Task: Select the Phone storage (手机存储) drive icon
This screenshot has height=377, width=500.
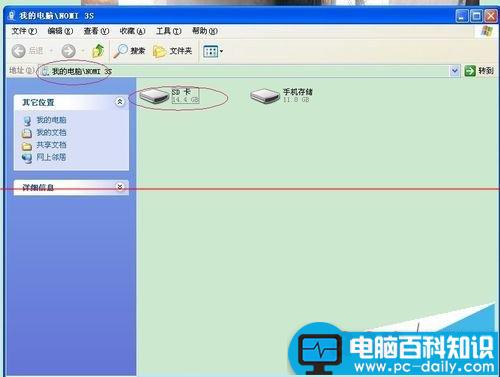Action: pyautogui.click(x=265, y=96)
